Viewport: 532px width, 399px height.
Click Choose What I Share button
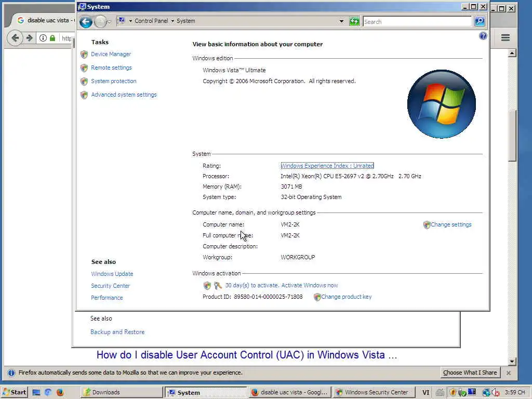[x=470, y=373]
